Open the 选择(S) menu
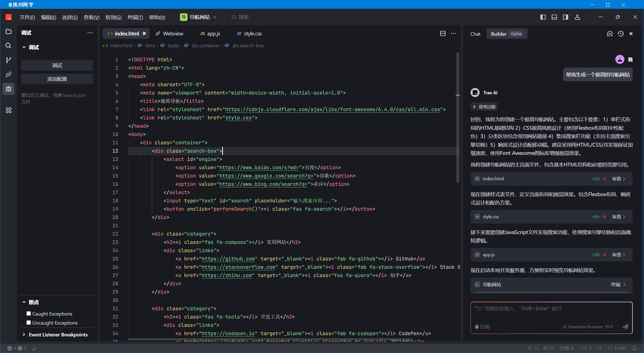This screenshot has width=644, height=353. point(70,17)
